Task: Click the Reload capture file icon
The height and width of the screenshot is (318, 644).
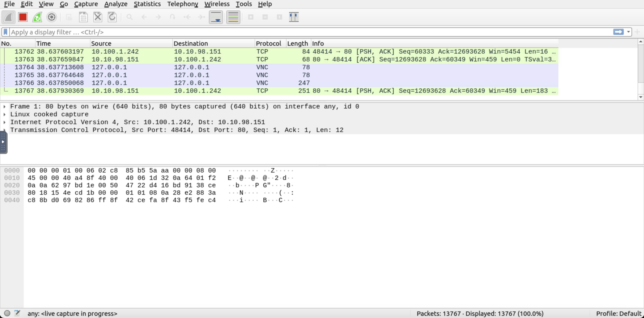Action: click(x=112, y=17)
